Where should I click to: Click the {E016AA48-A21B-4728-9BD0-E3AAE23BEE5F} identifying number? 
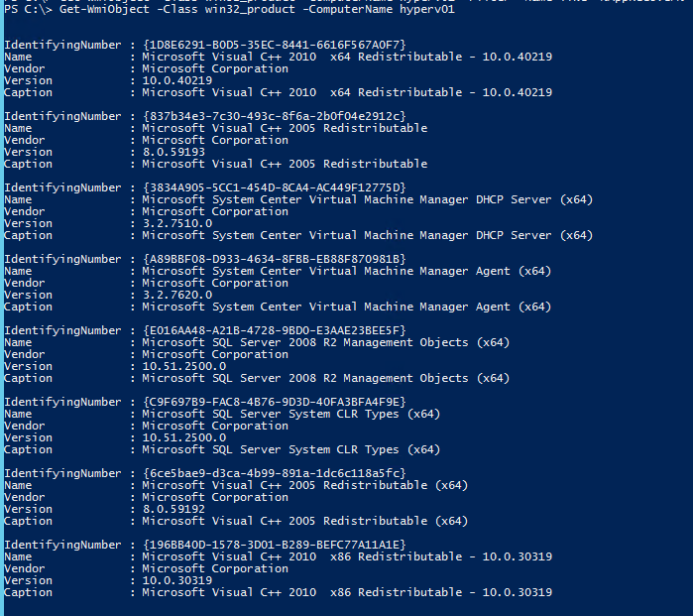click(x=274, y=330)
